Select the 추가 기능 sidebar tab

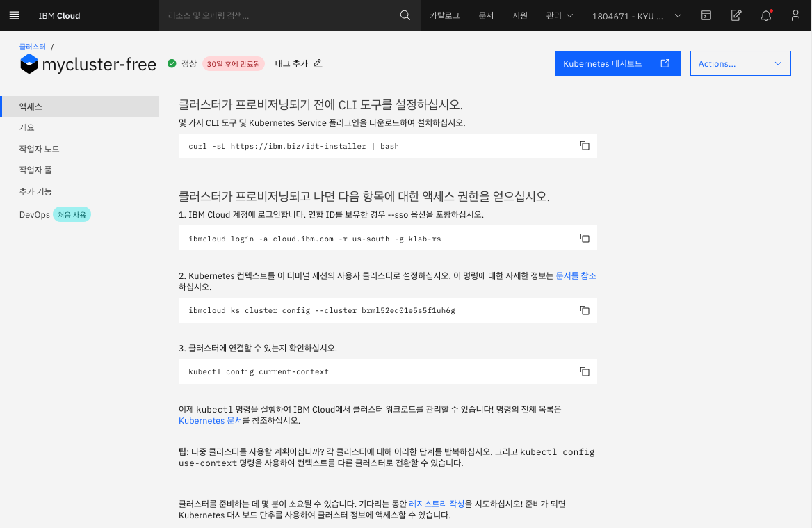(x=80, y=191)
